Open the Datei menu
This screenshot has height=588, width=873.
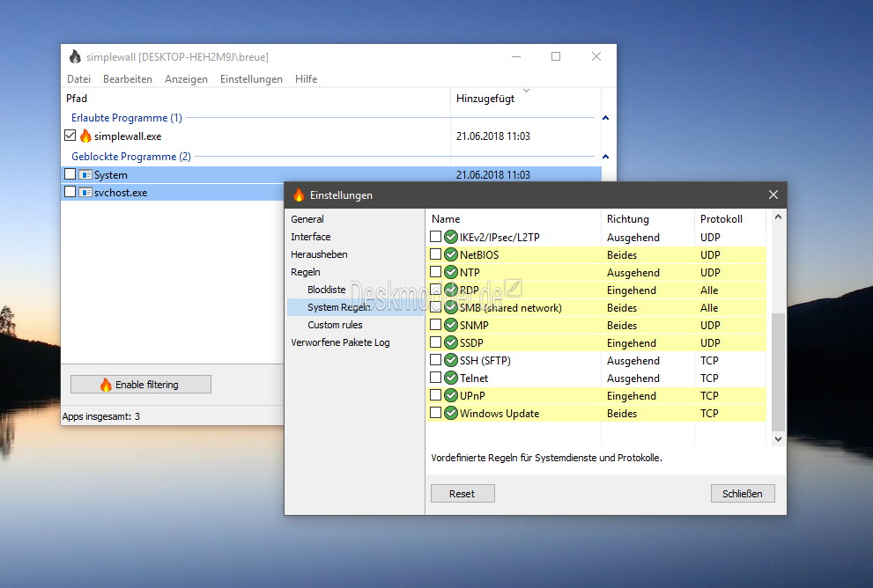(x=79, y=79)
